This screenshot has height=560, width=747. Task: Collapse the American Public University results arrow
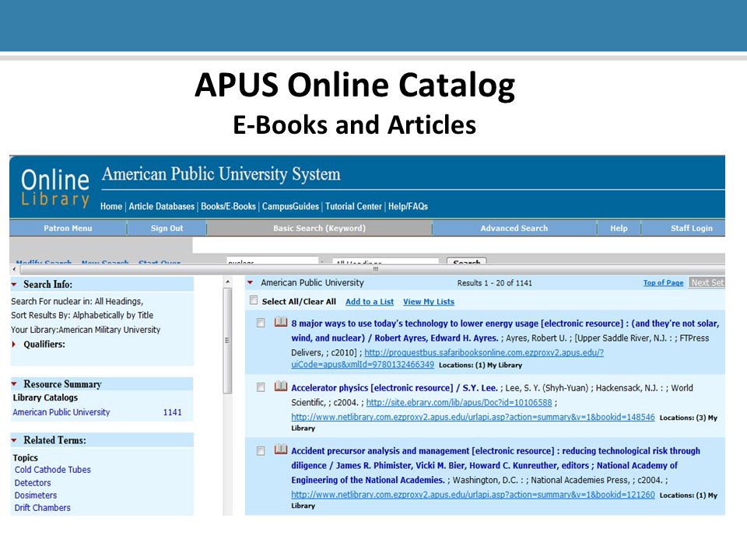250,283
